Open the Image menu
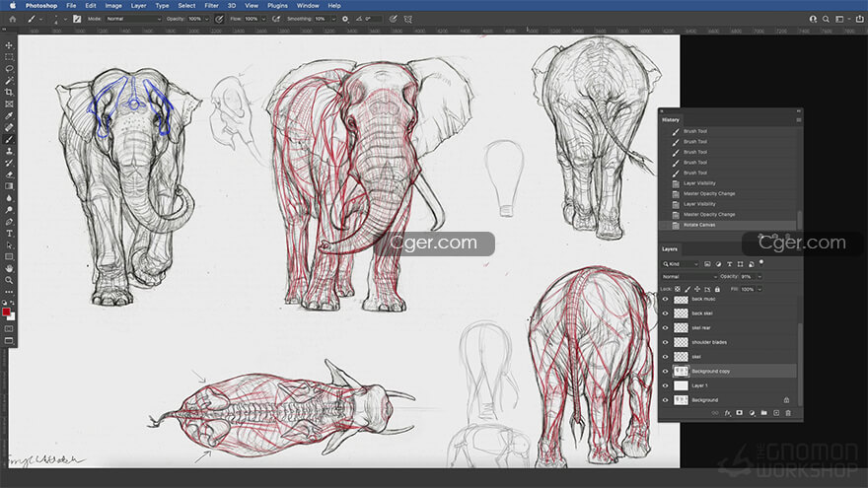868x488 pixels. click(x=113, y=6)
